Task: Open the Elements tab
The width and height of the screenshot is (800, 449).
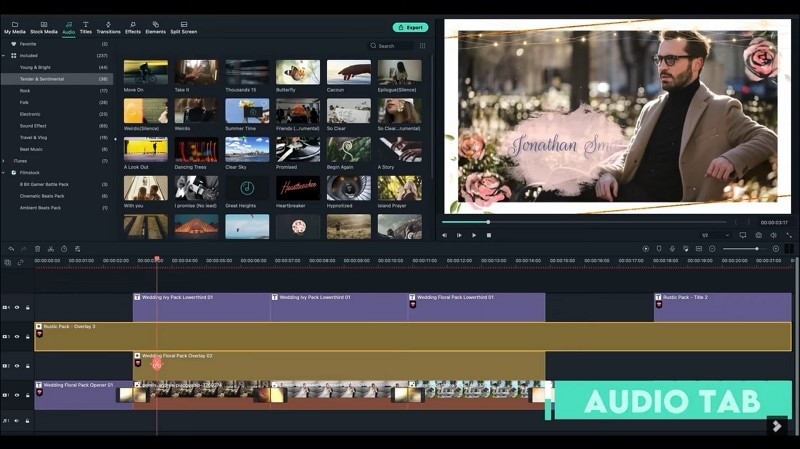Action: tap(156, 28)
